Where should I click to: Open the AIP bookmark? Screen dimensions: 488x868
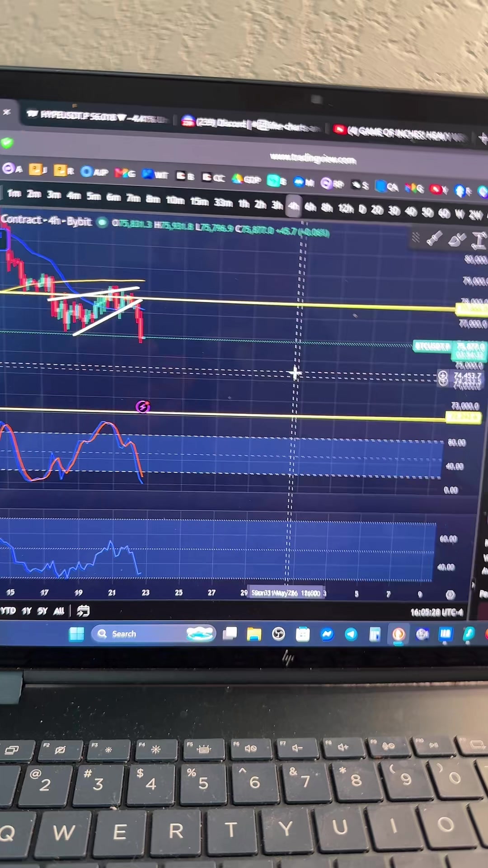pyautogui.click(x=94, y=172)
